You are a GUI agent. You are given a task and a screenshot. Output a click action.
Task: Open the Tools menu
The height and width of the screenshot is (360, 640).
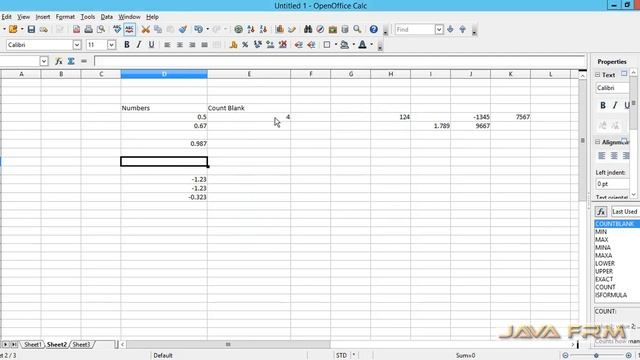(87, 17)
